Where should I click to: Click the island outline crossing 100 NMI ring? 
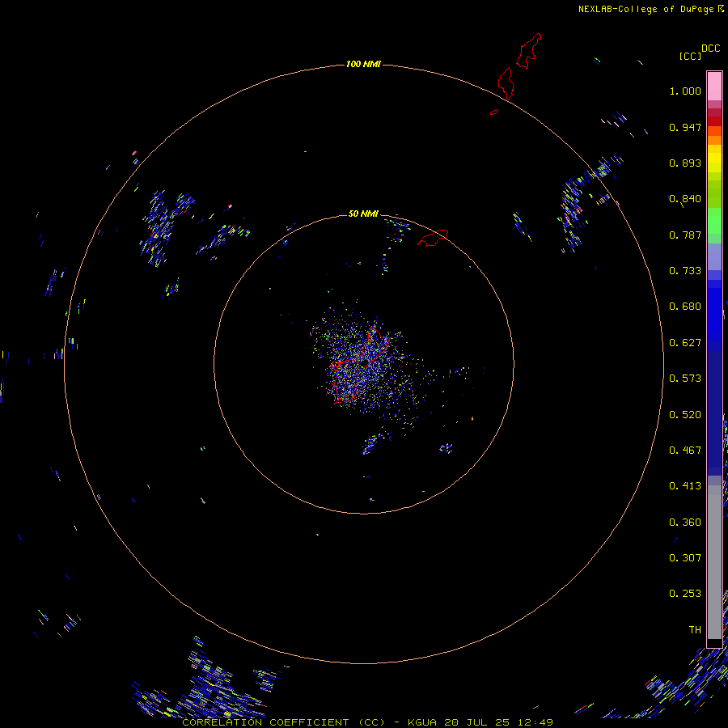coord(506,83)
